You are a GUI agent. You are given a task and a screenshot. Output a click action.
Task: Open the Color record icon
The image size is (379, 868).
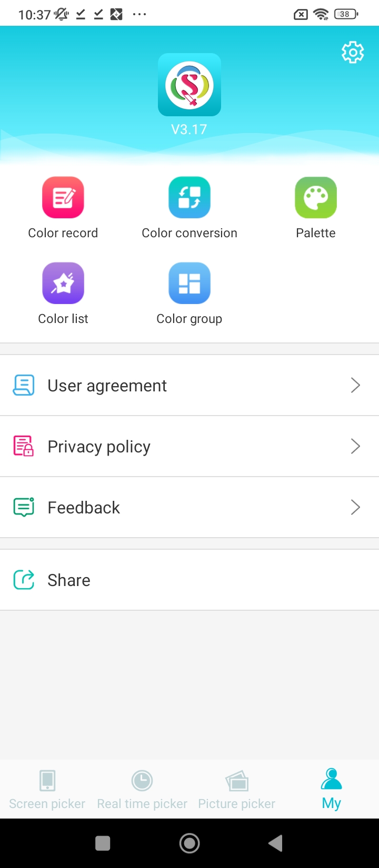[63, 197]
